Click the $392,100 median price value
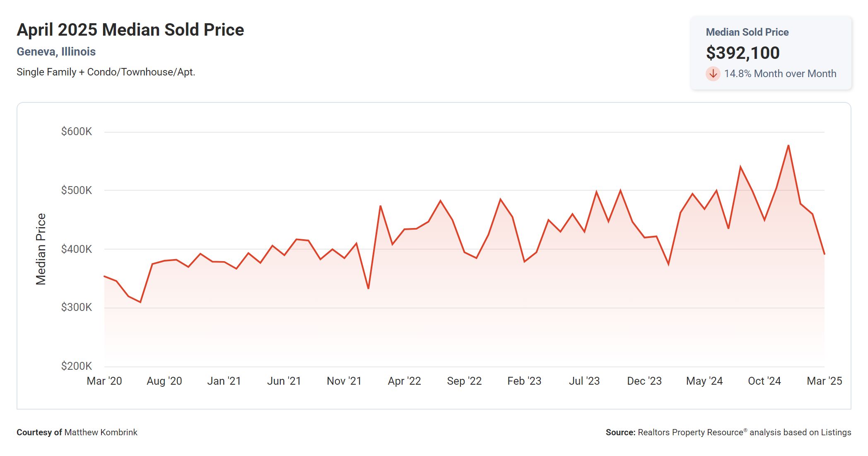 [x=743, y=53]
